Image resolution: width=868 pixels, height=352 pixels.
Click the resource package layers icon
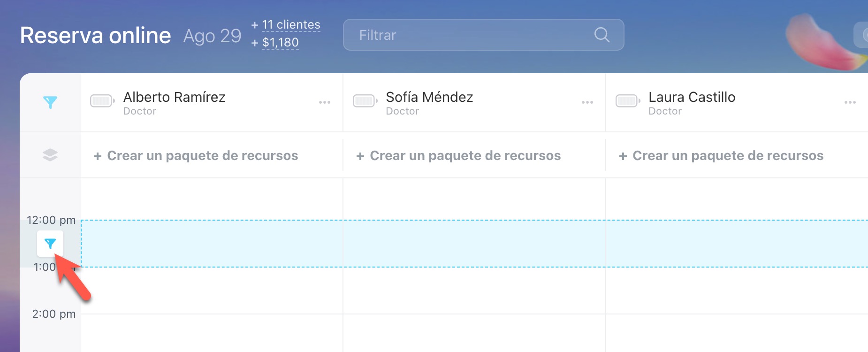click(50, 155)
